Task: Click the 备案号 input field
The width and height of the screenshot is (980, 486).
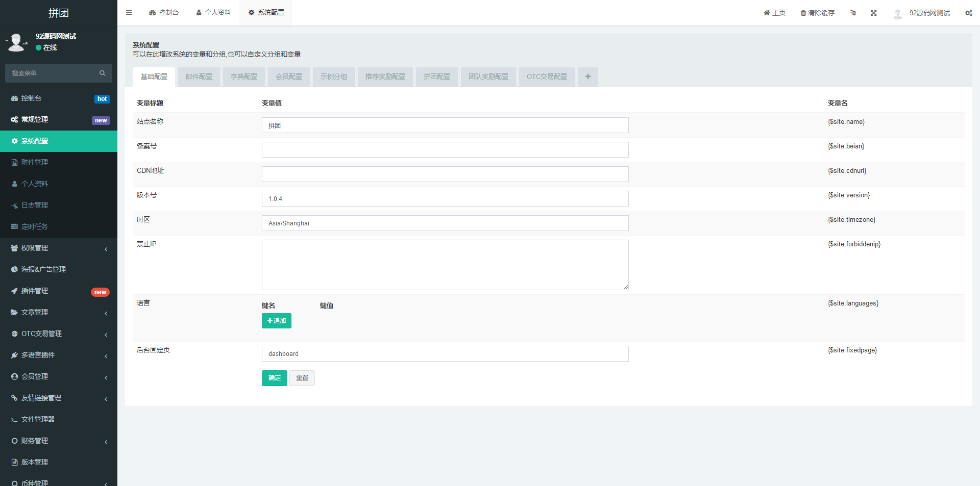Action: tap(445, 150)
